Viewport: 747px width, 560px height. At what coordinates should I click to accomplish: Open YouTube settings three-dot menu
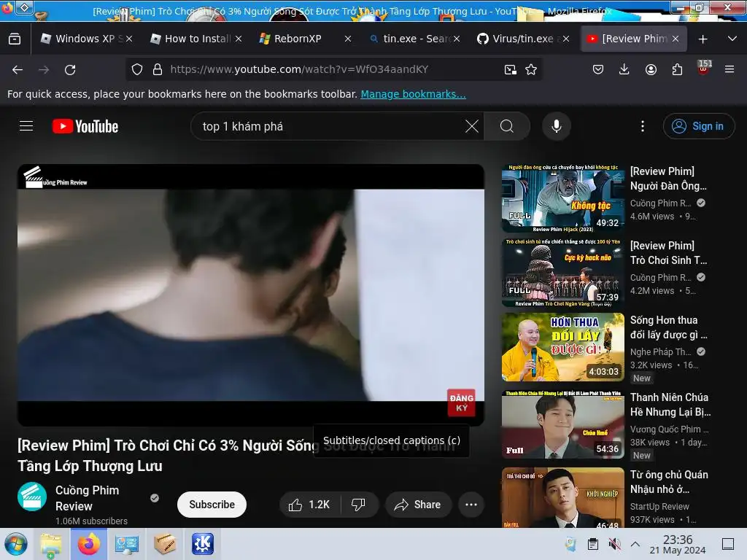pos(642,126)
